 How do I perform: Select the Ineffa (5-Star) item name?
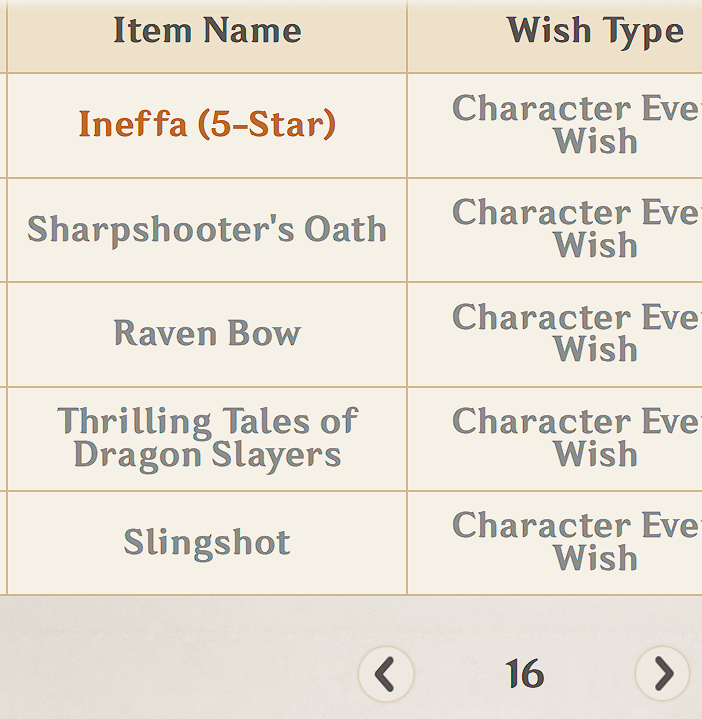207,124
